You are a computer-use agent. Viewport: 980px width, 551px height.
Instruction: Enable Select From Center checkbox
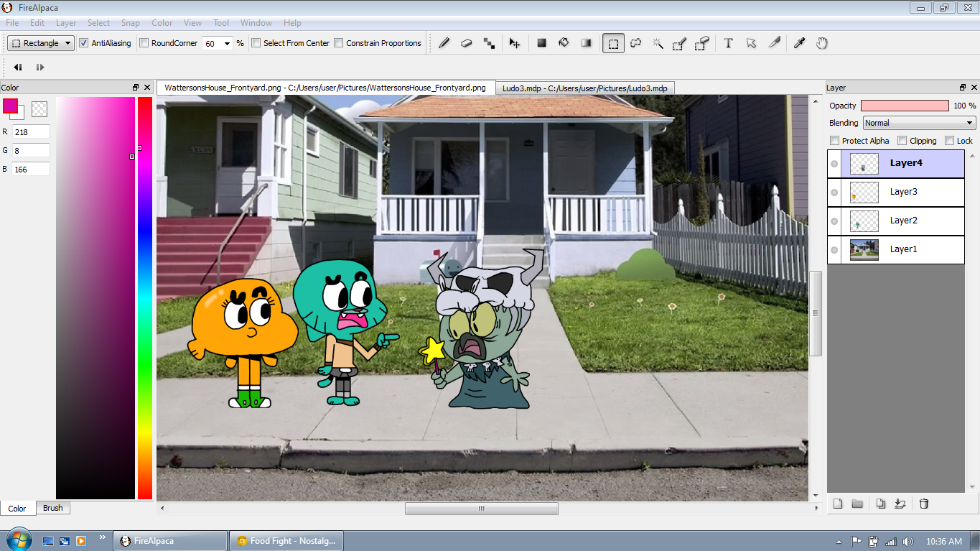pyautogui.click(x=256, y=43)
